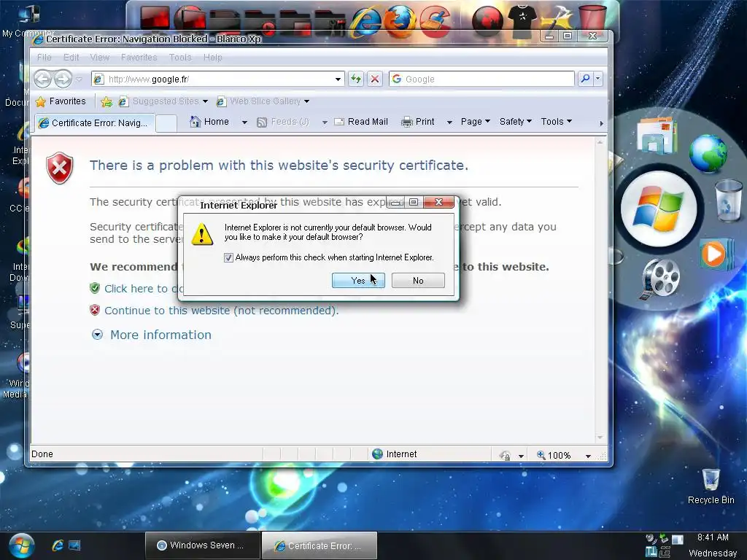Click Internet Explorer icon in top dock

click(366, 21)
